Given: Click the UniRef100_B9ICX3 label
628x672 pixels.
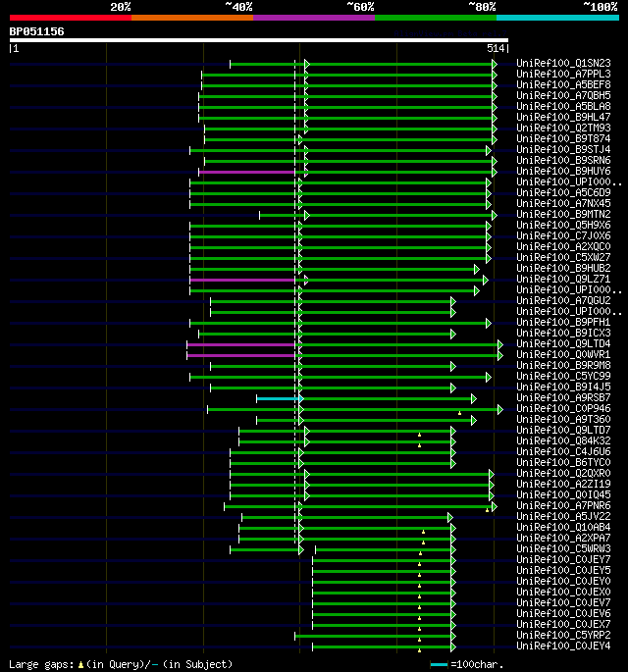Looking at the screenshot, I should [x=563, y=333].
